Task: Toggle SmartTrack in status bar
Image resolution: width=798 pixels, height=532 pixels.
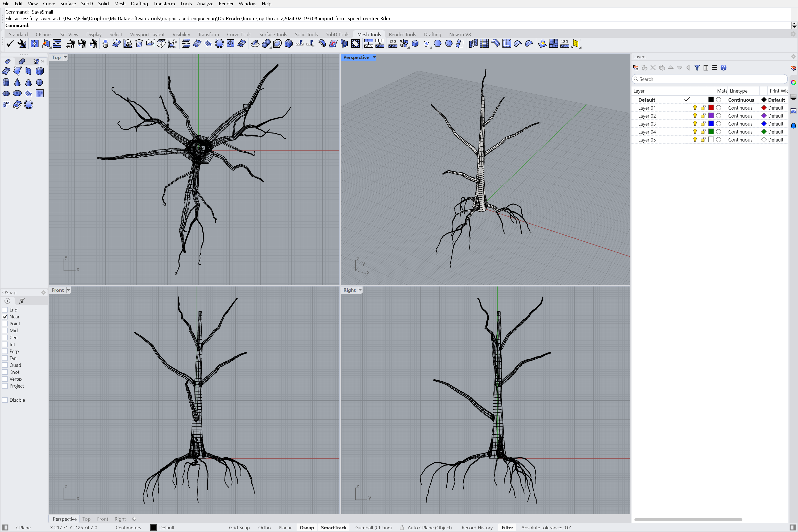Action: click(x=334, y=527)
